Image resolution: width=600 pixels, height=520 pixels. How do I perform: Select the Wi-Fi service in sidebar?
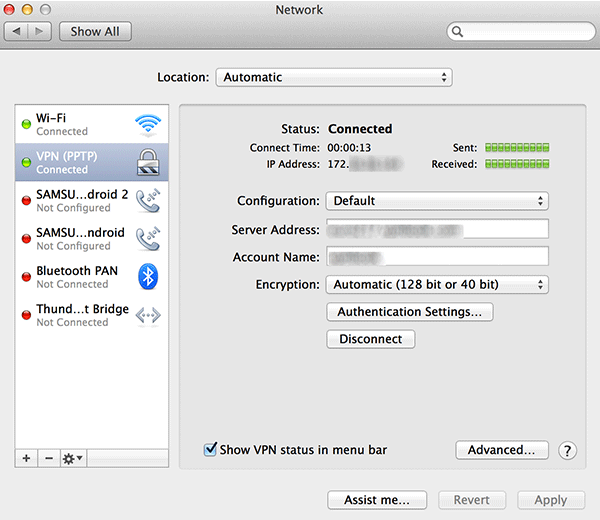(x=92, y=124)
